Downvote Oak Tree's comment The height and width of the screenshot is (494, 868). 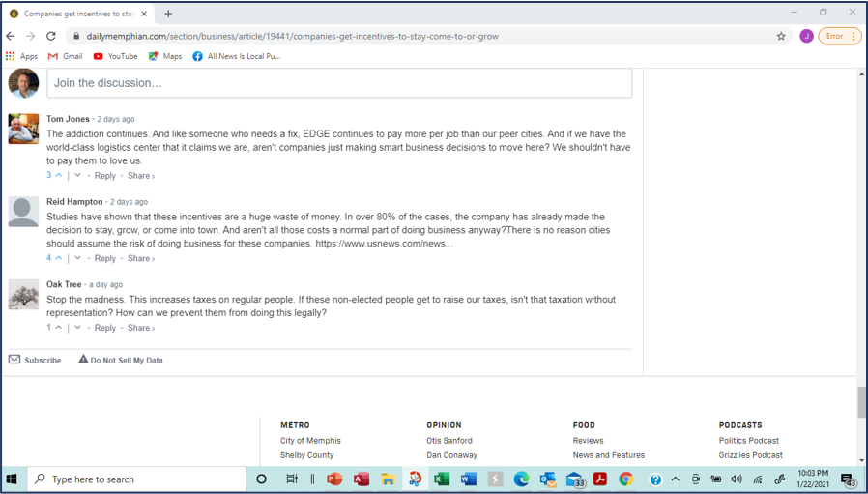[77, 327]
